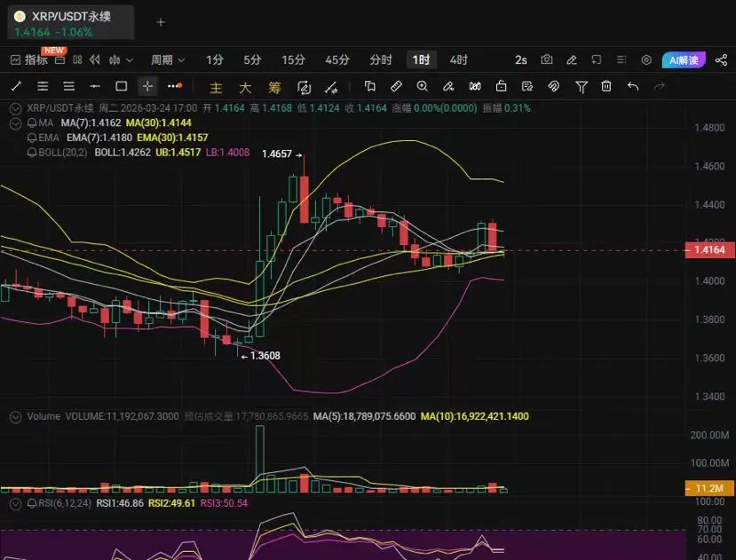This screenshot has width=736, height=560.
Task: Select the XRP/USDT永续 chart tab
Action: pos(70,22)
